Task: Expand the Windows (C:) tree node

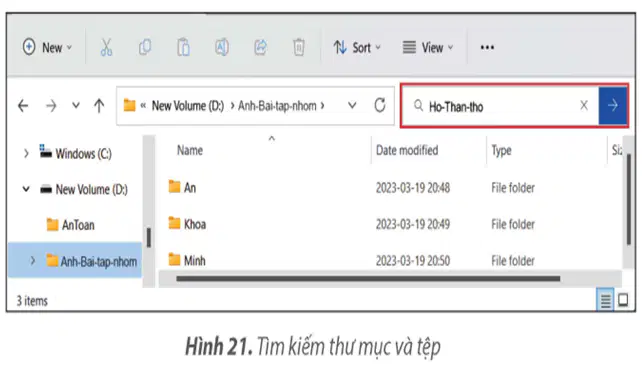Action: (26, 154)
